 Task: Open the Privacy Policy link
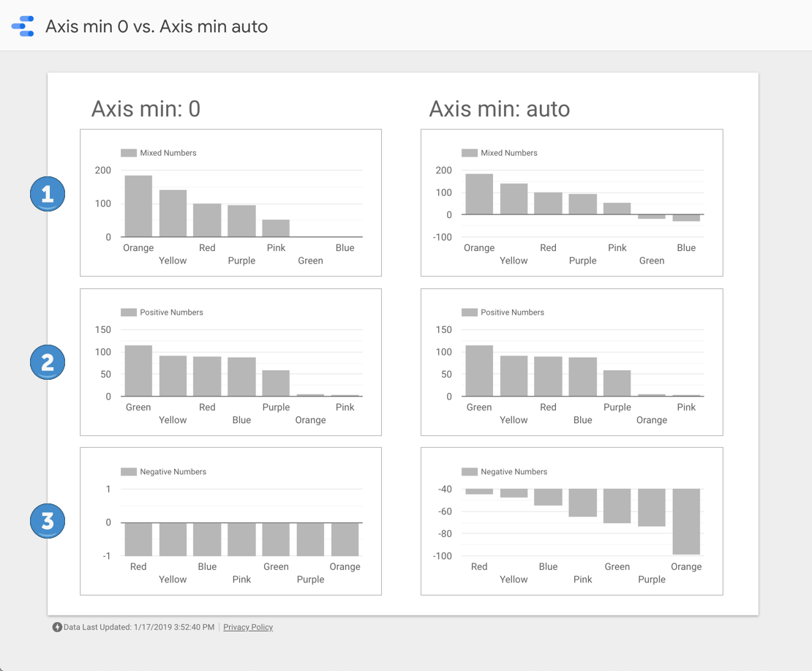248,627
